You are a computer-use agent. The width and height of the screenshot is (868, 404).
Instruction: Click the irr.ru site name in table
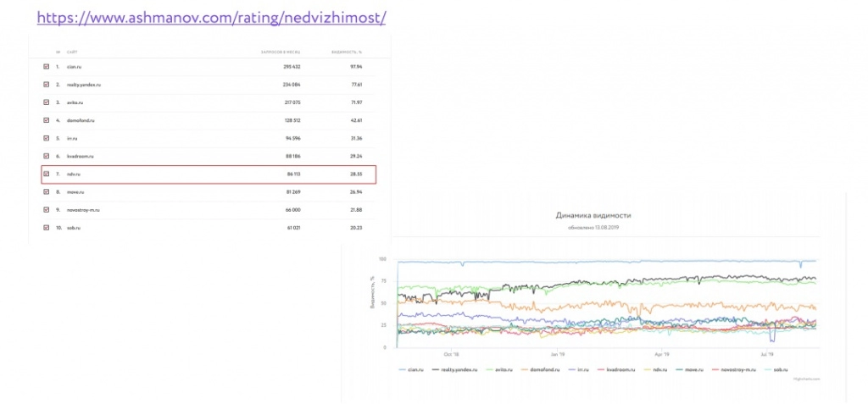pos(71,138)
